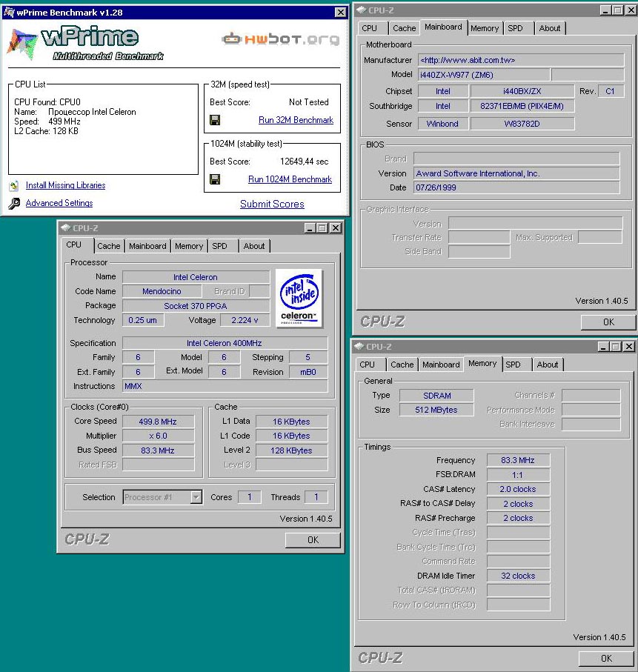The width and height of the screenshot is (638, 672).
Task: Open About tab in the Memory window
Action: pos(548,365)
